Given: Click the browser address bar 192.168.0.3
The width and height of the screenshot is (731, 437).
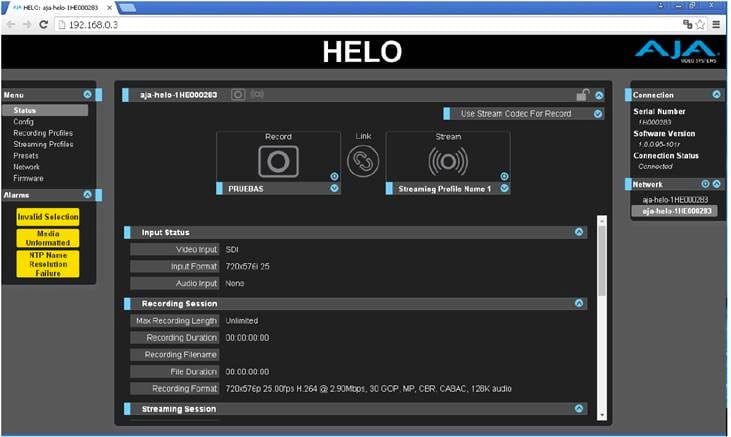Looking at the screenshot, I should click(368, 24).
